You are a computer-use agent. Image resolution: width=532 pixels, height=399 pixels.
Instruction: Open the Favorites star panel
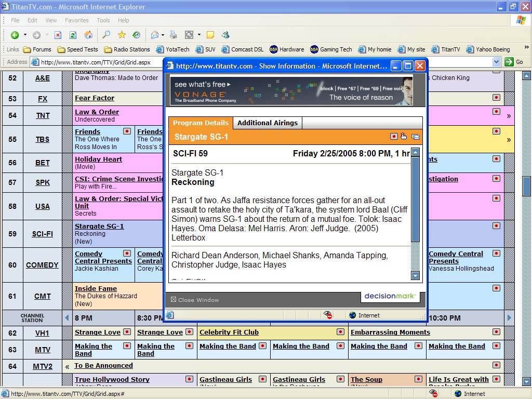[x=122, y=35]
